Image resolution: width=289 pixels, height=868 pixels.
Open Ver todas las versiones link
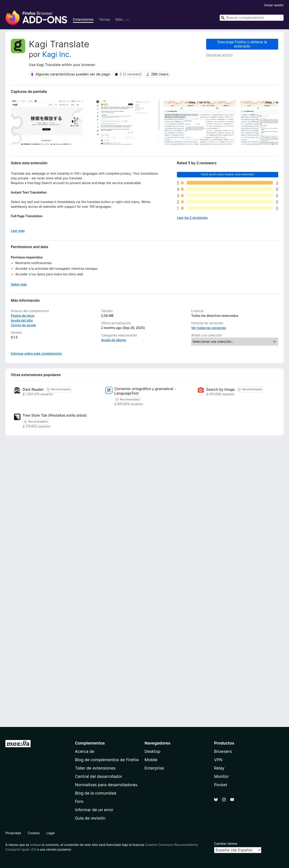(x=209, y=328)
